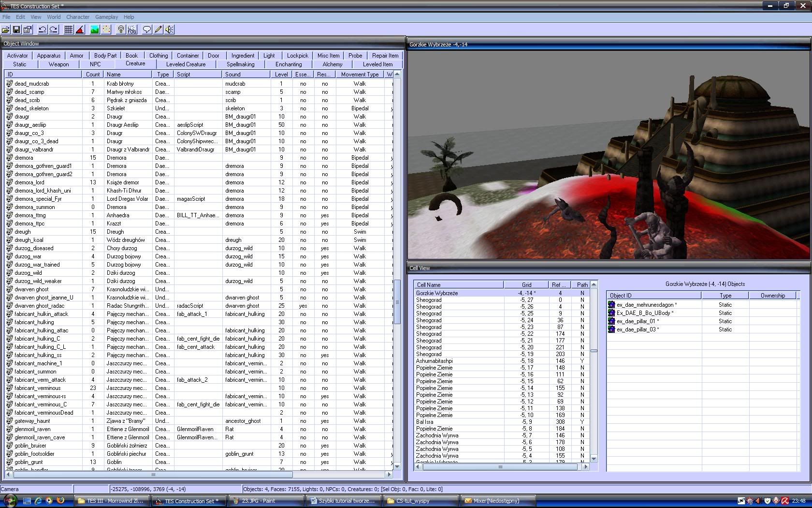Select the glenmoril_raven_cave creature
Screen dimensions: 812x508
pos(198,437)
